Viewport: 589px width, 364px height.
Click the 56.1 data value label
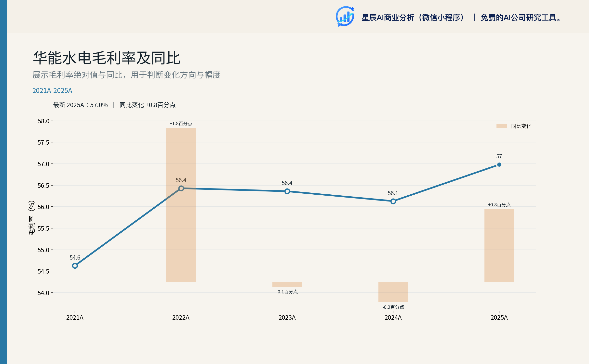[393, 193]
